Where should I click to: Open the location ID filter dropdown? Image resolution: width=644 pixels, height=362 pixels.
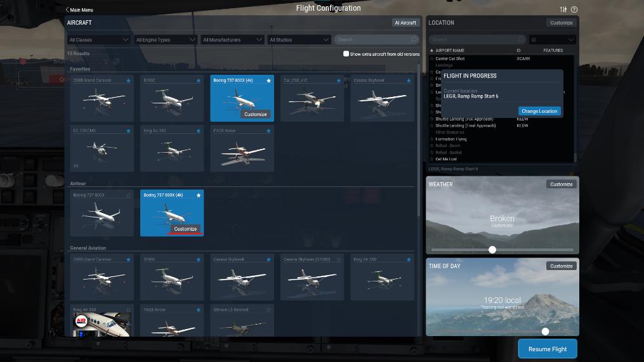click(x=553, y=39)
